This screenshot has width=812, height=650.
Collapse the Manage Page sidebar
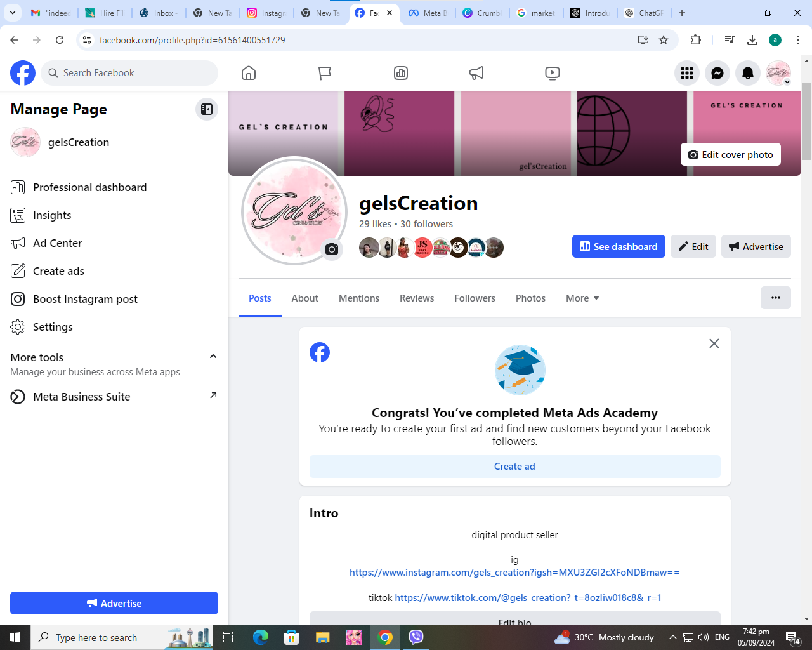[207, 109]
